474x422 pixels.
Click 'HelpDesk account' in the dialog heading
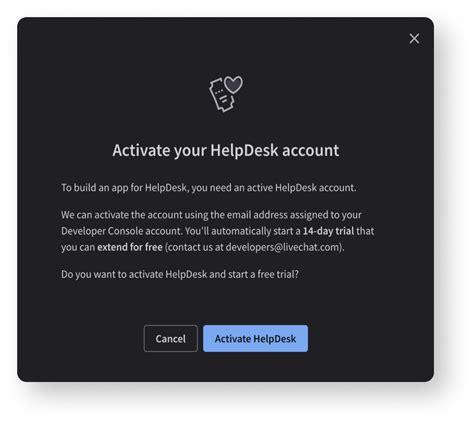click(275, 150)
